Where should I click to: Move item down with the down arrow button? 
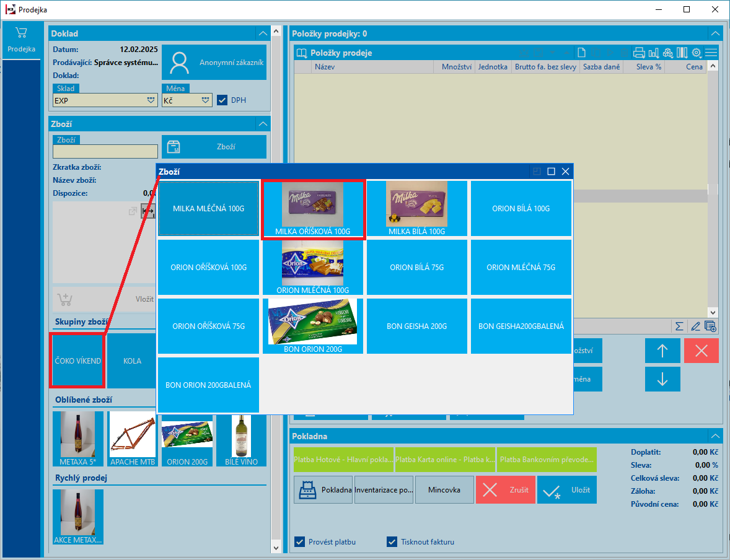[662, 379]
